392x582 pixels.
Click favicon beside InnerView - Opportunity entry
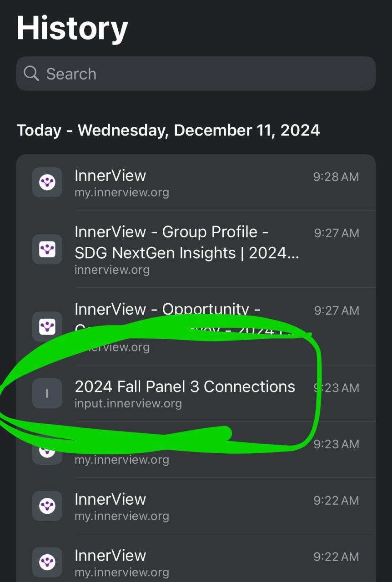pyautogui.click(x=47, y=326)
